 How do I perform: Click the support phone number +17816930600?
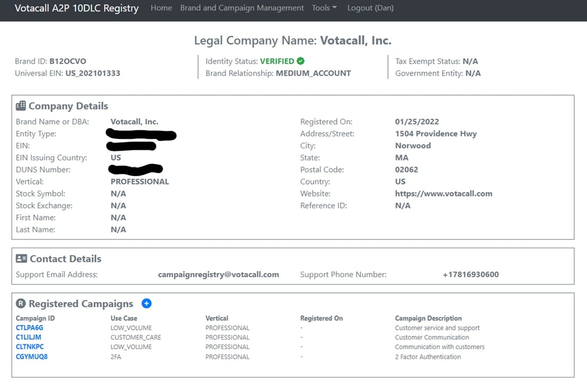tap(470, 274)
